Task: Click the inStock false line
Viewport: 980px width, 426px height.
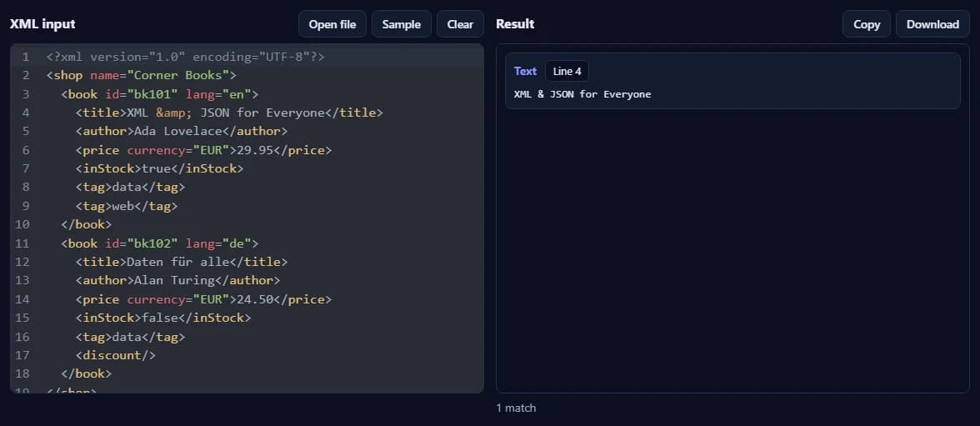Action: [163, 318]
